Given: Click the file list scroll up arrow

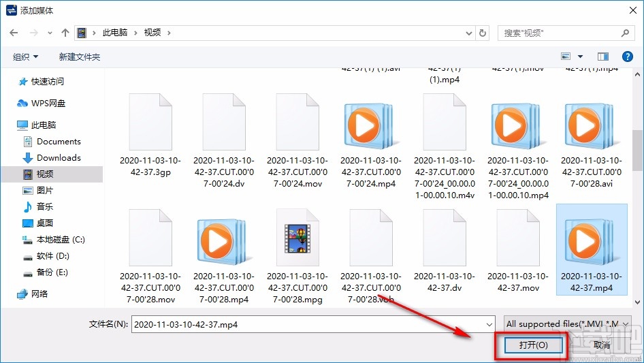Looking at the screenshot, I should pyautogui.click(x=637, y=75).
